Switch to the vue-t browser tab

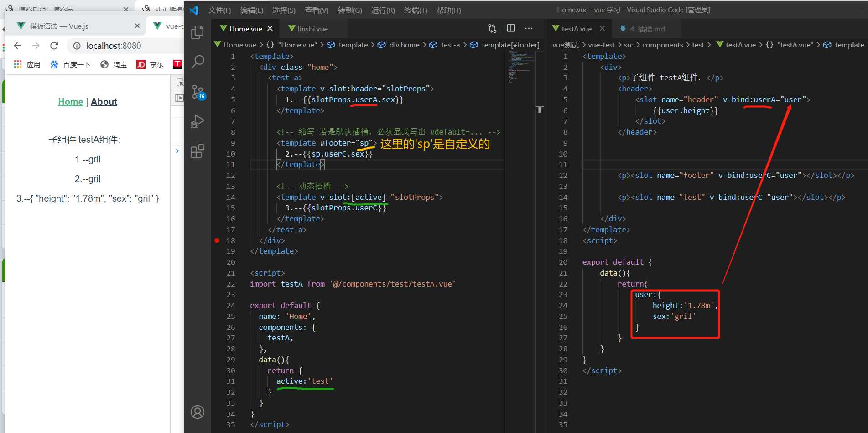coord(167,26)
